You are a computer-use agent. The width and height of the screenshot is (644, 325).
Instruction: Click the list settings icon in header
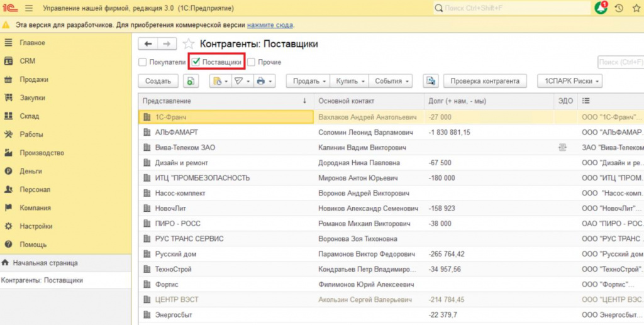point(586,101)
